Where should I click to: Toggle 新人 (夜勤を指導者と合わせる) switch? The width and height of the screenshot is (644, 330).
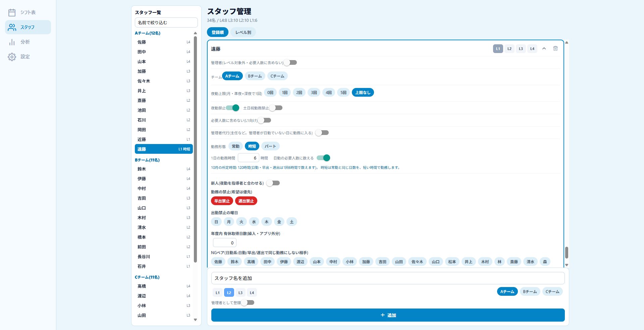pos(273,183)
